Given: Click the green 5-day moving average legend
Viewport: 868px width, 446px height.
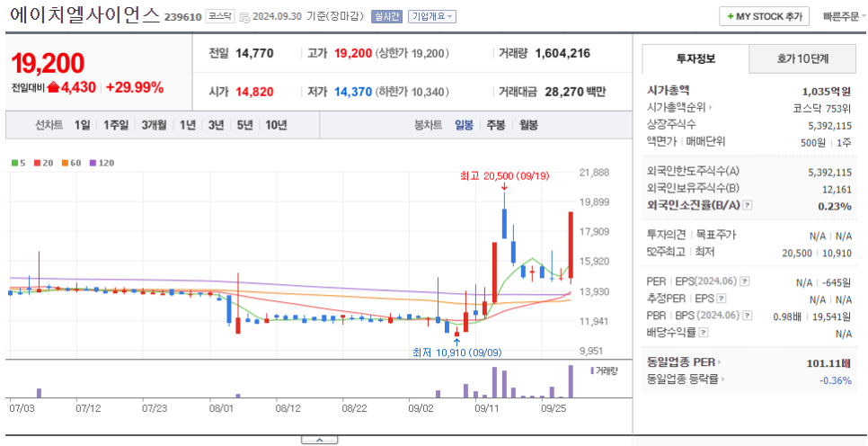Looking at the screenshot, I should tap(18, 164).
